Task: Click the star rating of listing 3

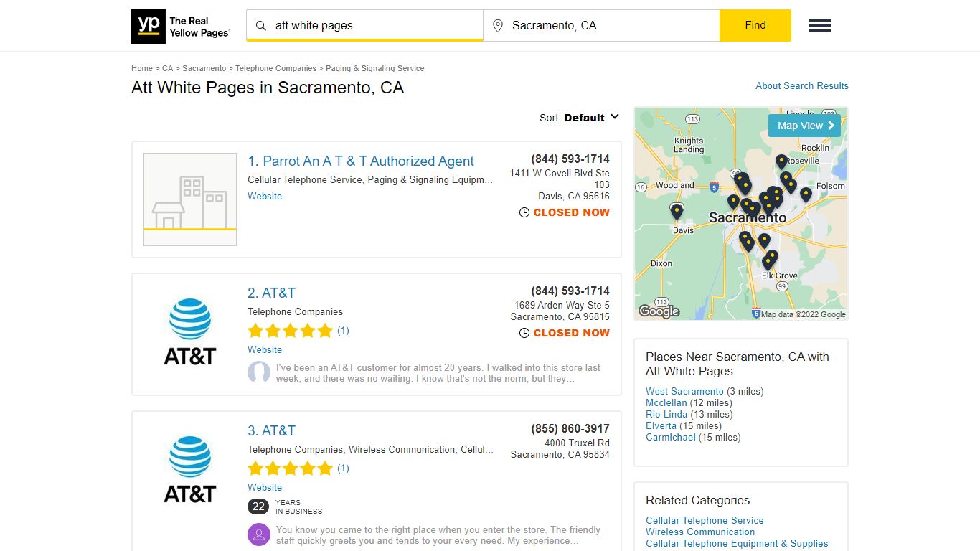Action: coord(291,468)
